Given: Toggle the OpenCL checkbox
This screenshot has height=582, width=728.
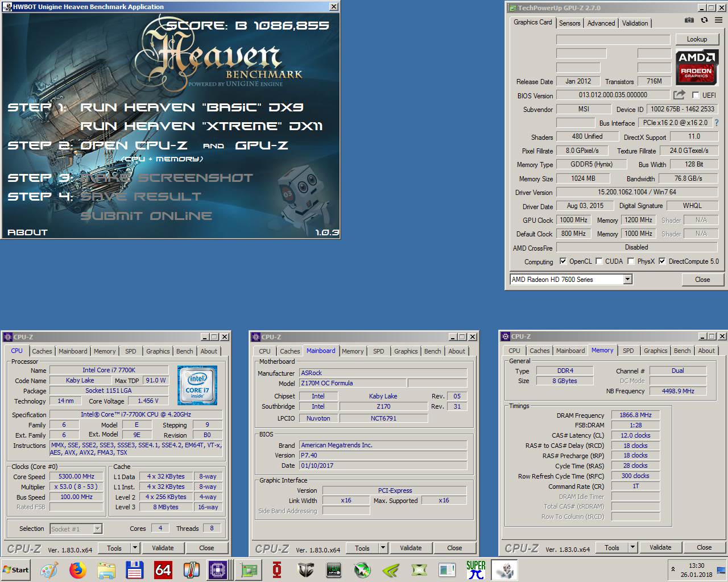Looking at the screenshot, I should 563,261.
